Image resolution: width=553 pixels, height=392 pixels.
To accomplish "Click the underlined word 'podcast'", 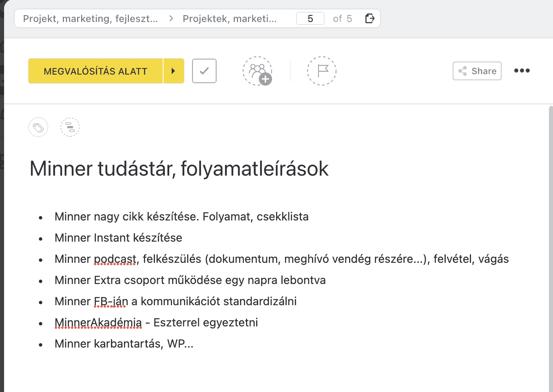I will coord(115,259).
